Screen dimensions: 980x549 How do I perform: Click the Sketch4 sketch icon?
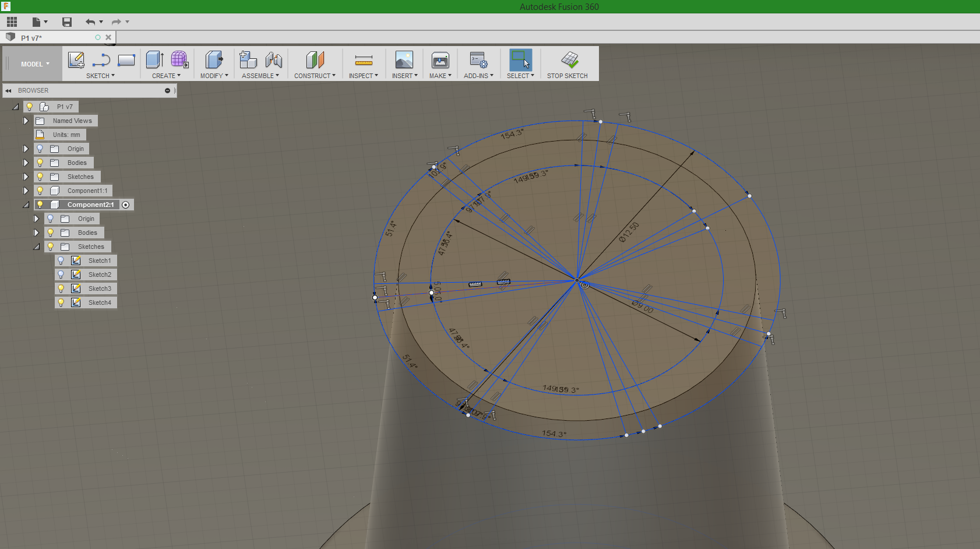click(x=76, y=302)
